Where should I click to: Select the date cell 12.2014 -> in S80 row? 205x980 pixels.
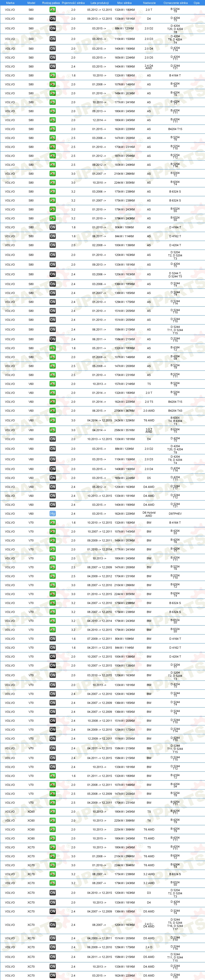click(99, 120)
